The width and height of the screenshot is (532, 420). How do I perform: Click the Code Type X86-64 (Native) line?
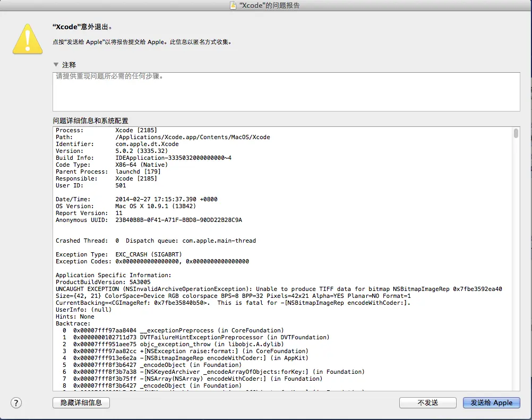[x=111, y=165]
